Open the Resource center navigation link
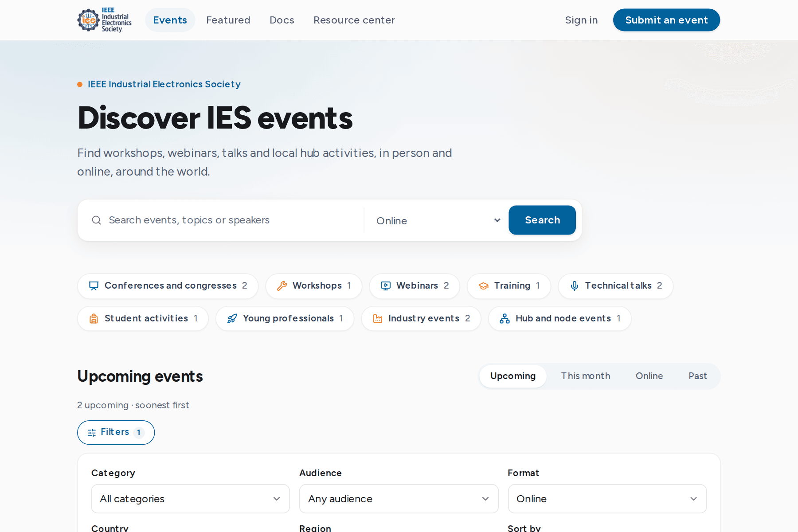 tap(354, 20)
